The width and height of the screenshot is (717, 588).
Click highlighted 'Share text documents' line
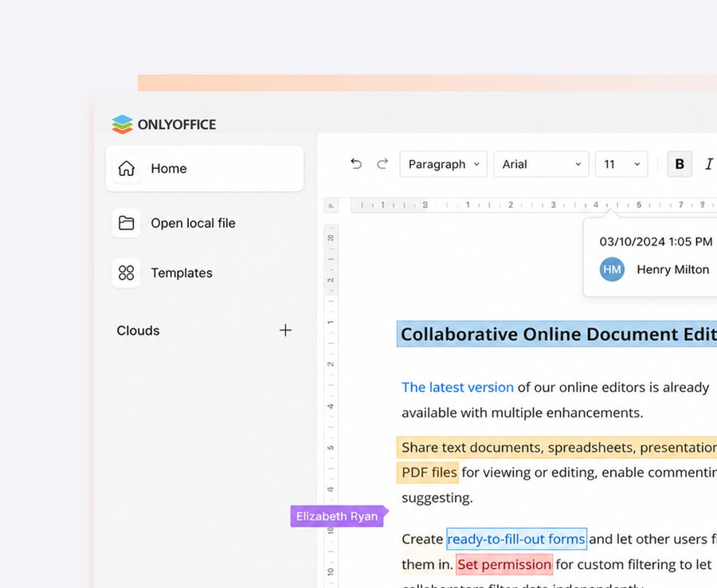click(x=557, y=447)
